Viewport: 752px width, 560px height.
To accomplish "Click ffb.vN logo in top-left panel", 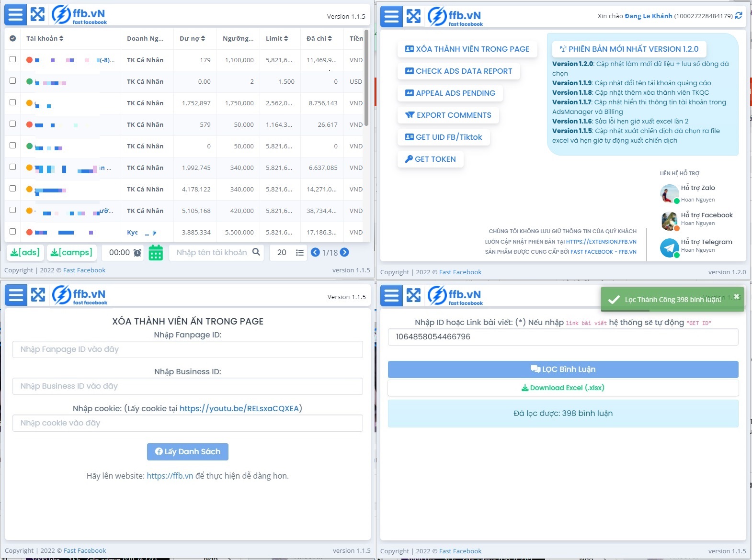I will pyautogui.click(x=79, y=15).
